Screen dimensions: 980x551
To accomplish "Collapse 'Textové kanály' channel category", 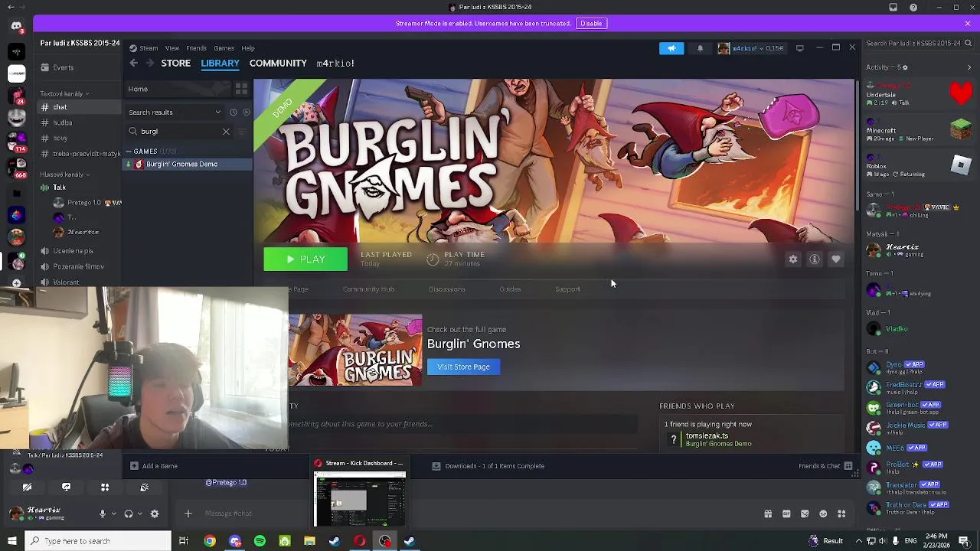I will click(65, 94).
